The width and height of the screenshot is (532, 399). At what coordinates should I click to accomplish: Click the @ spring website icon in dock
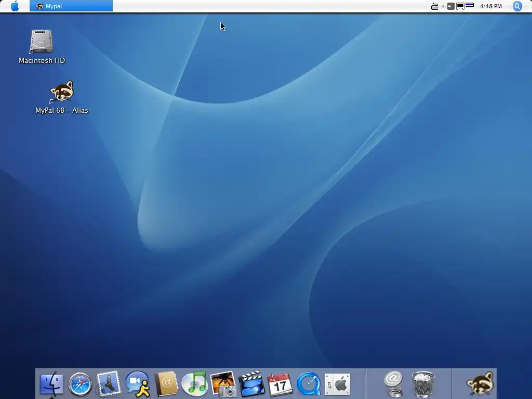point(394,384)
